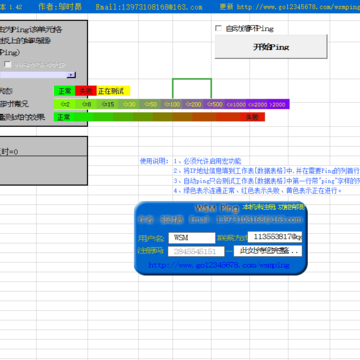Screen dimensions: 360x360
Task: Click the <=8 latency color cell
Action: [x=86, y=104]
